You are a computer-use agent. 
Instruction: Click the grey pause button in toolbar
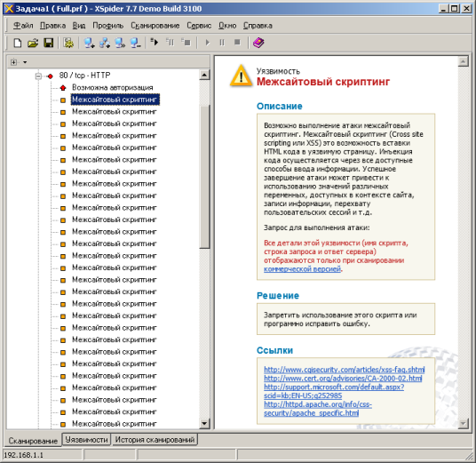pos(222,43)
